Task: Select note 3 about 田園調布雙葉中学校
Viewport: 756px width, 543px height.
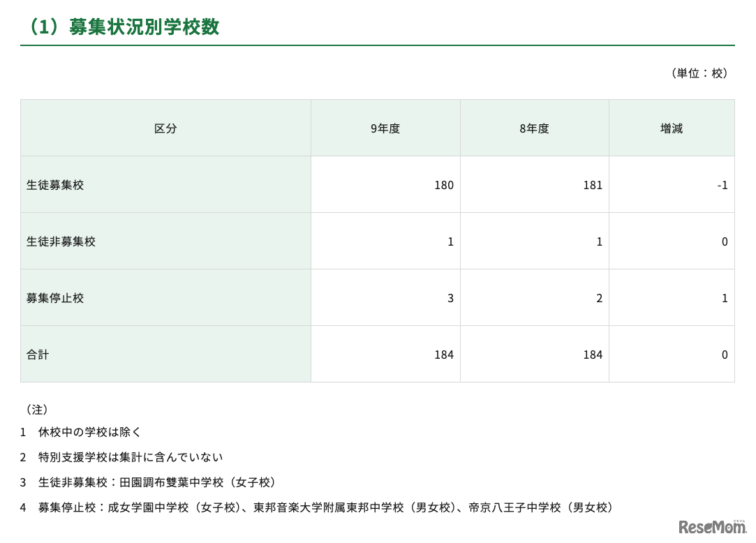Action: [148, 482]
